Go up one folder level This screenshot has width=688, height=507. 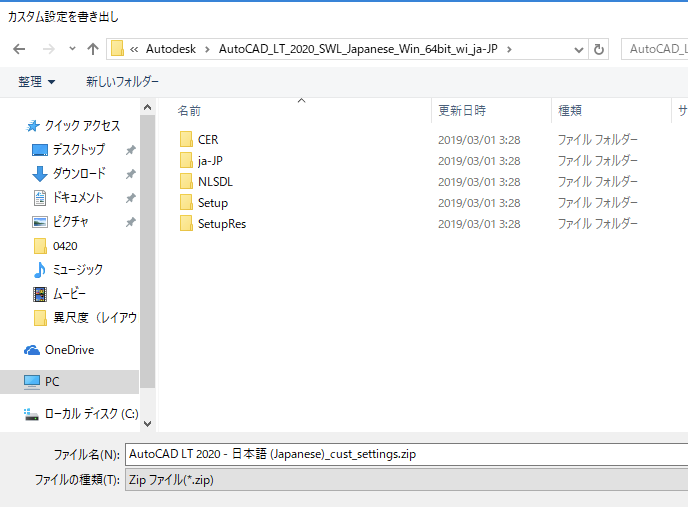pyautogui.click(x=93, y=49)
